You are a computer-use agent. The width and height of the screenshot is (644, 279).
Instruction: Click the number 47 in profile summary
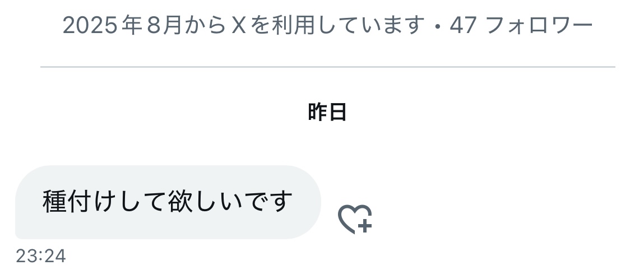point(464,25)
